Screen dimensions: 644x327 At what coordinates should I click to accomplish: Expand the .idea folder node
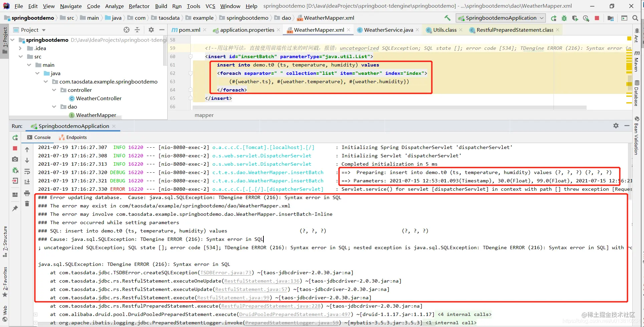pyautogui.click(x=20, y=48)
